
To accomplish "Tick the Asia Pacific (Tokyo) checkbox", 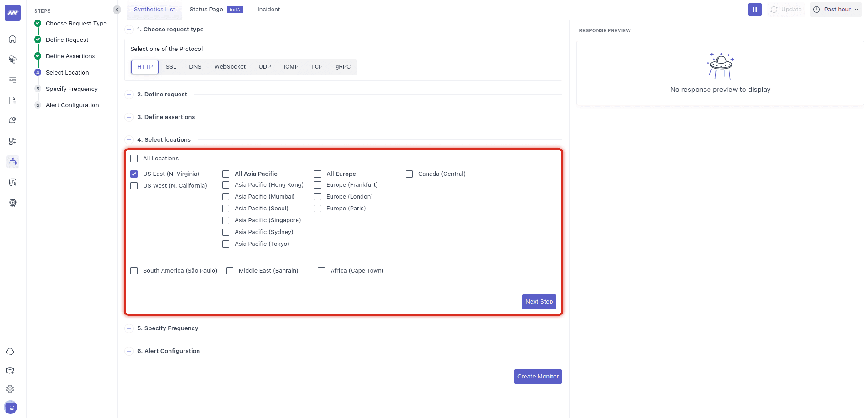I will (226, 244).
